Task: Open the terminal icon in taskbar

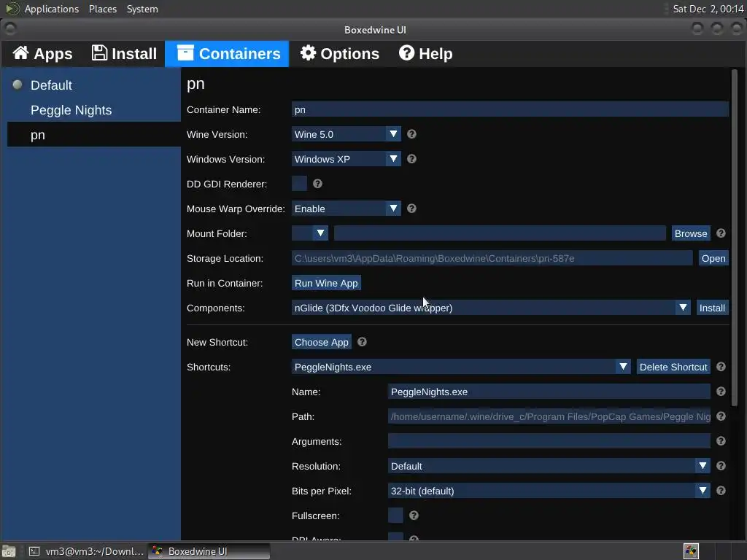Action: click(x=34, y=551)
